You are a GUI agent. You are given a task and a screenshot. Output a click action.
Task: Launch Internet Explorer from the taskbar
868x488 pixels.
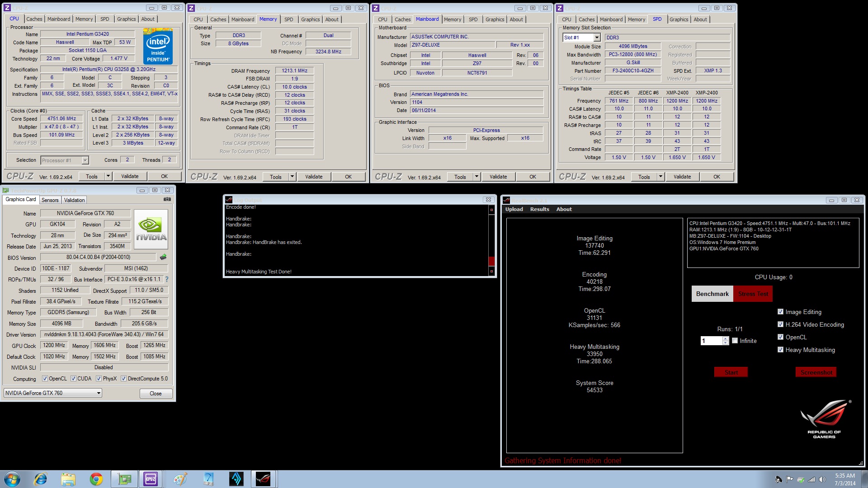click(41, 479)
